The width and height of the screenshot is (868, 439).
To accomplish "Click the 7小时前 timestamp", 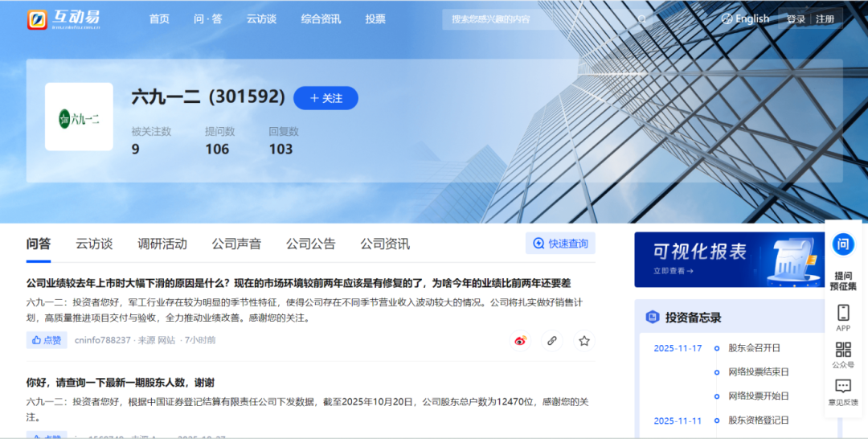I will 200,340.
